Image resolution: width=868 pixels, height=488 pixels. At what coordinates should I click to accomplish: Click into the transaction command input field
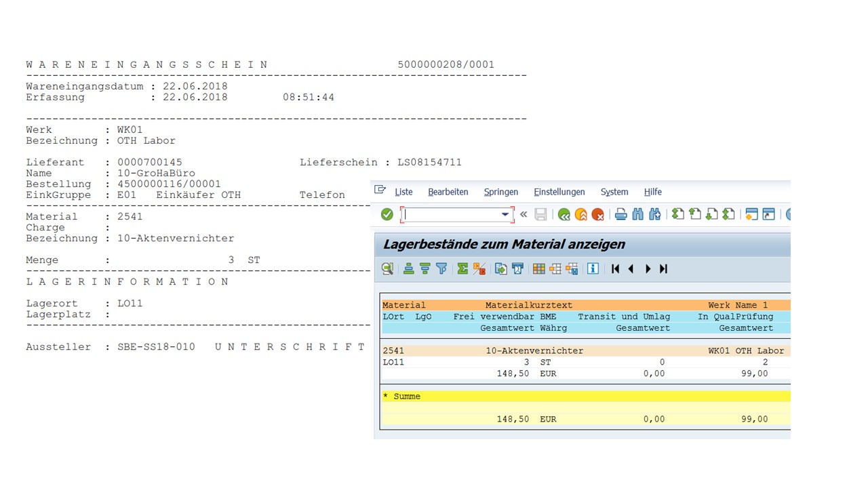pos(451,215)
